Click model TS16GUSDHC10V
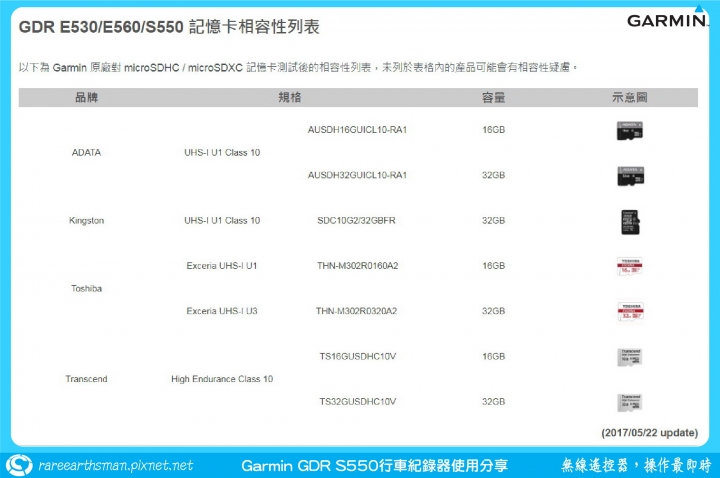The height and width of the screenshot is (478, 720). (358, 356)
